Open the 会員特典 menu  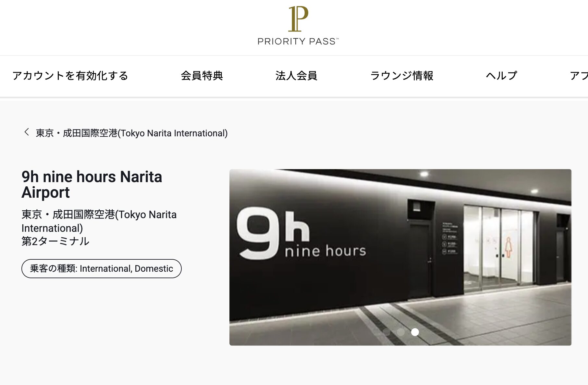click(x=202, y=76)
